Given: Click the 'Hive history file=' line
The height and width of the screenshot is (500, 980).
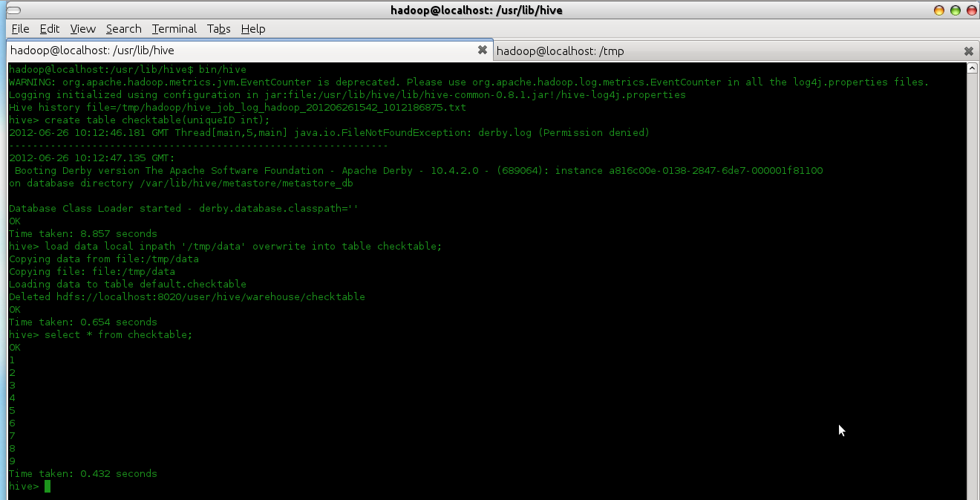Looking at the screenshot, I should [x=238, y=108].
